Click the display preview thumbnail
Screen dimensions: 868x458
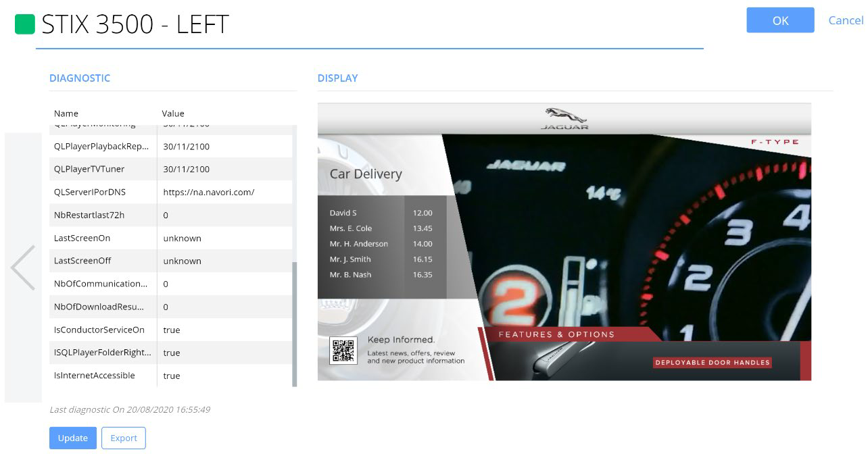point(564,241)
